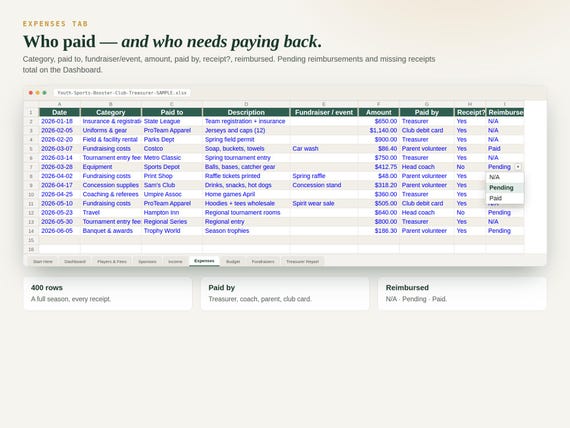Click the Fundraiser / event column header
This screenshot has width=570, height=428.
[x=324, y=112]
